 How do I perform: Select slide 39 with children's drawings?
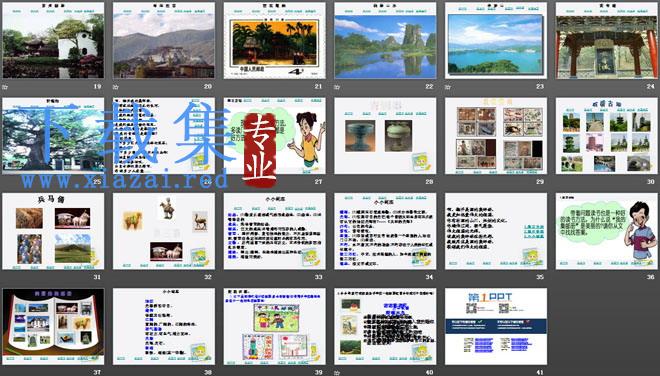pos(274,326)
